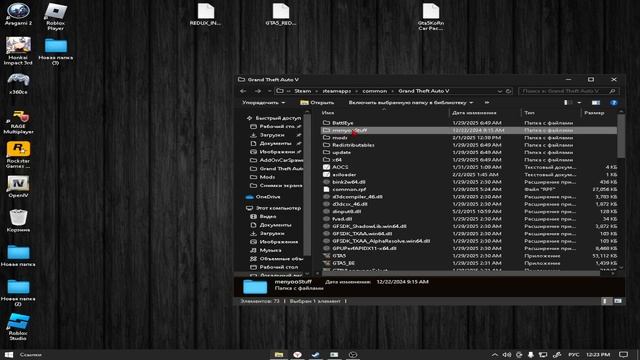Image resolution: width=640 pixels, height=360 pixels.
Task: Click the search field in Explorer
Action: pyautogui.click(x=568, y=91)
